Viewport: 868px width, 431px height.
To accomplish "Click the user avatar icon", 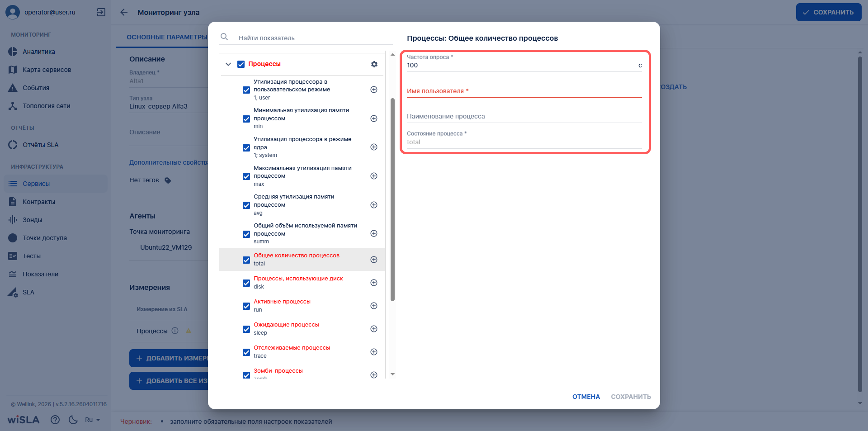I will [x=13, y=12].
